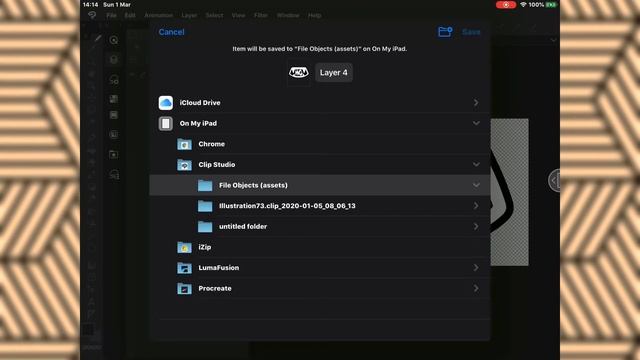Open the side panel handle on right edge
The height and width of the screenshot is (360, 640).
[554, 180]
